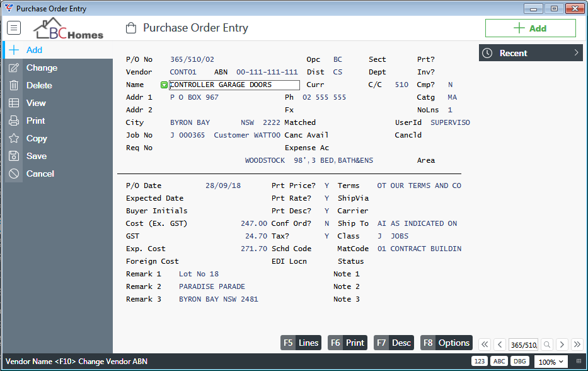
Task: Open the hamburger menu icon
Action: [x=14, y=28]
